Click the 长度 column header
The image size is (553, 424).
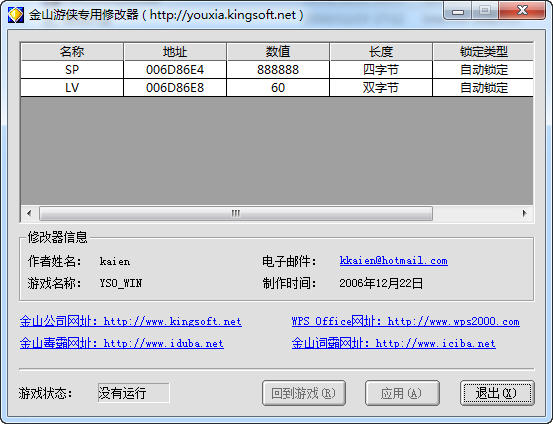(x=381, y=52)
